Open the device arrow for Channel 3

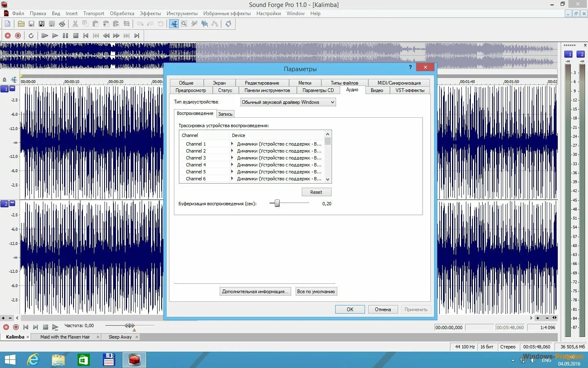(x=232, y=158)
